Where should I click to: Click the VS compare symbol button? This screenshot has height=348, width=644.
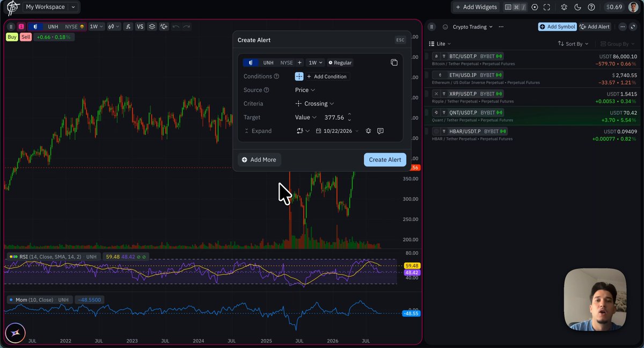point(140,26)
